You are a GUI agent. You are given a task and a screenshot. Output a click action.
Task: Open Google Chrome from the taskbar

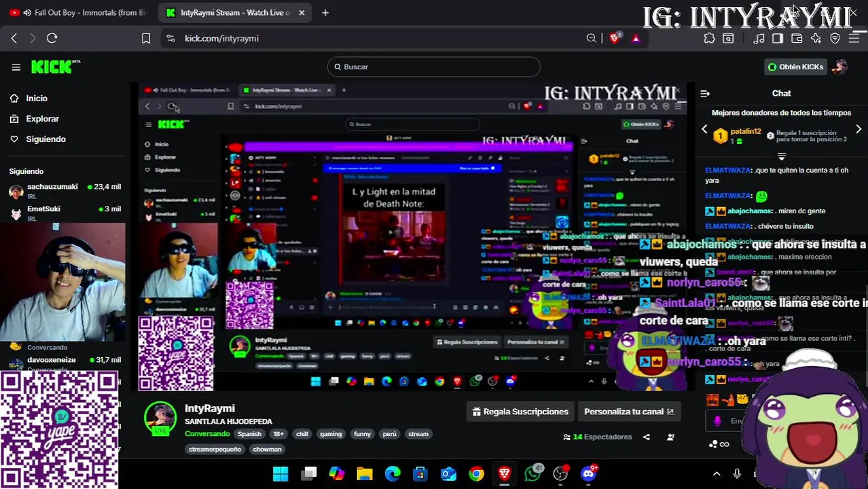pyautogui.click(x=477, y=473)
